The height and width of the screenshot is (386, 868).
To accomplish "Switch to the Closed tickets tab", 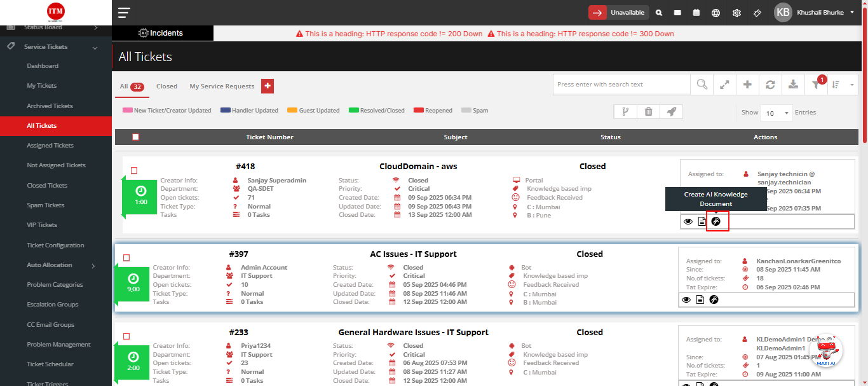I will pos(166,86).
